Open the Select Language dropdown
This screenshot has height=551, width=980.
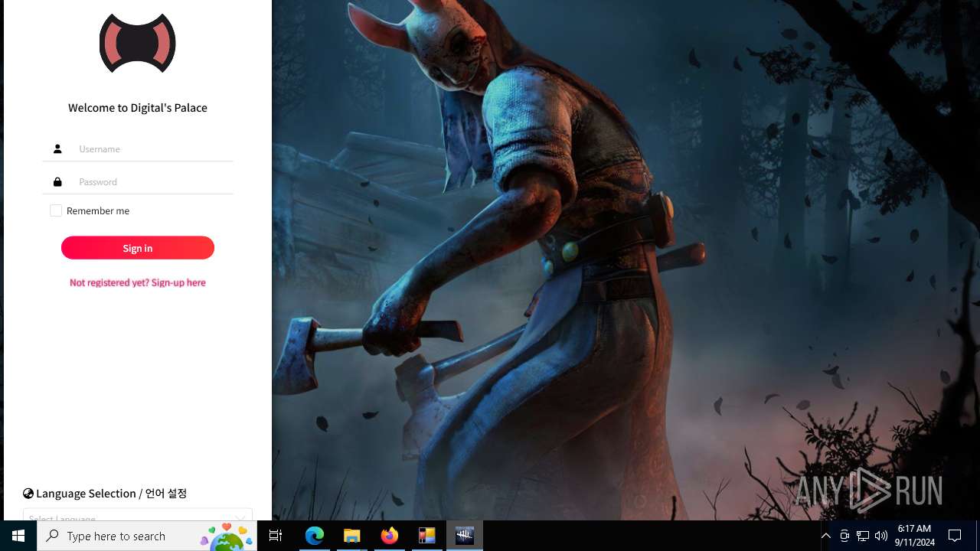coord(138,515)
